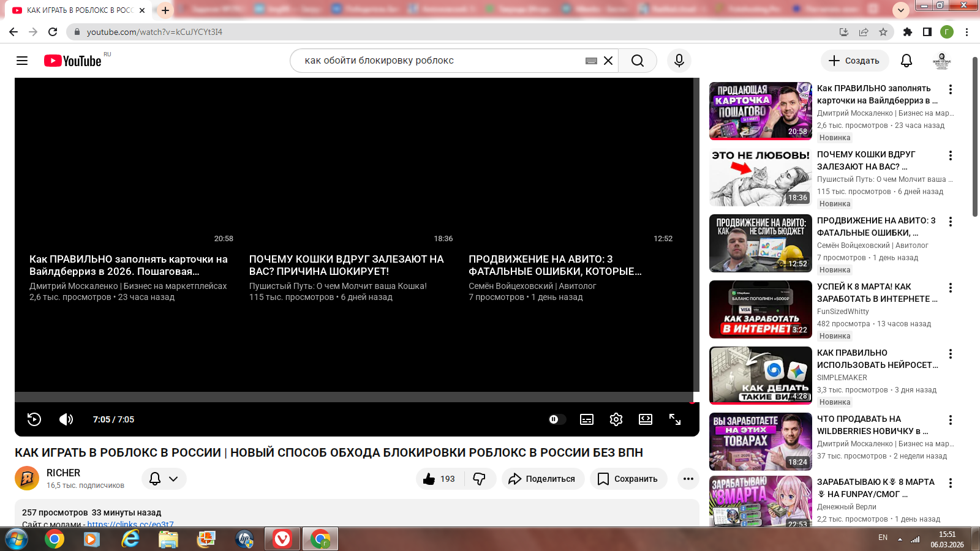Open the Chrome extensions puzzle icon
Image resolution: width=980 pixels, height=551 pixels.
[x=908, y=32]
